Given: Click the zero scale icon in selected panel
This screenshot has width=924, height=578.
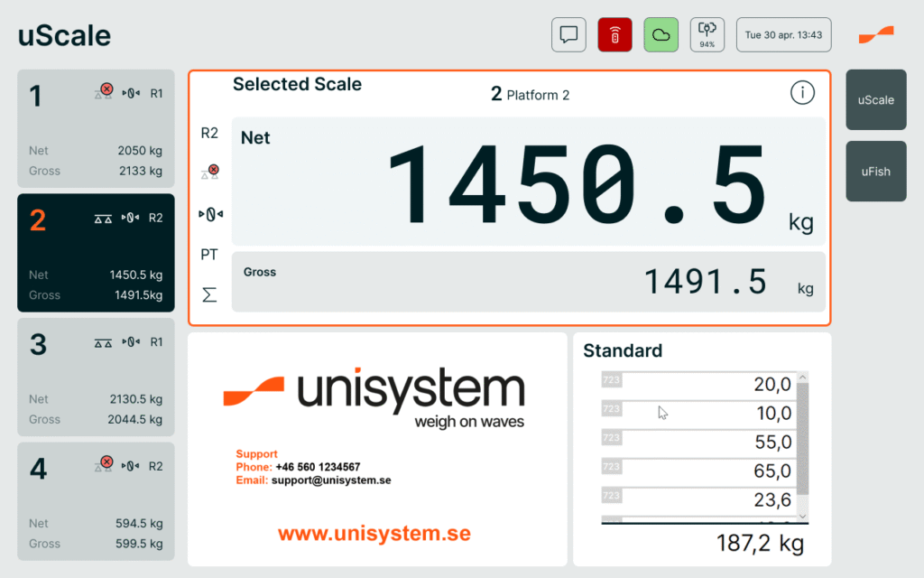Looking at the screenshot, I should (209, 214).
